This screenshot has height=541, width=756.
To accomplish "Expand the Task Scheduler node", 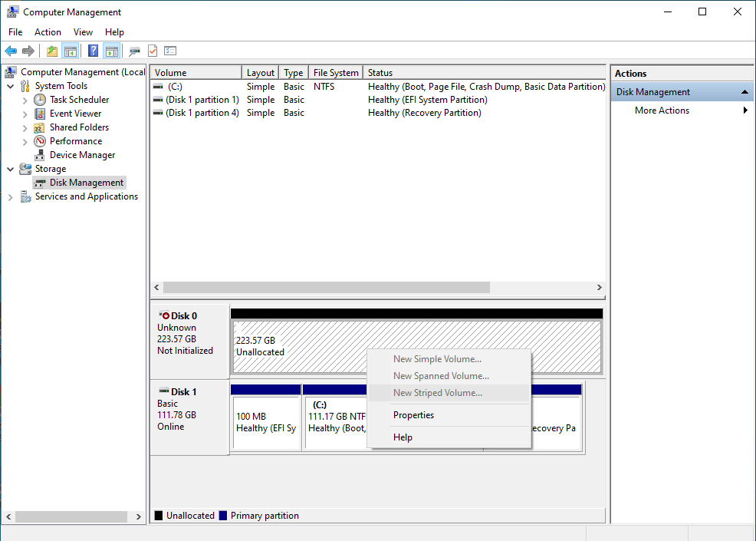I will [x=25, y=101].
